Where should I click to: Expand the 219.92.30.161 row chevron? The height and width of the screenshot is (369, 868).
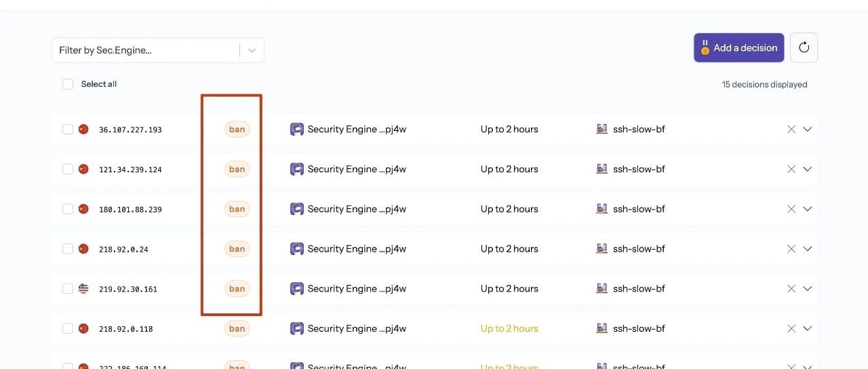pos(807,288)
